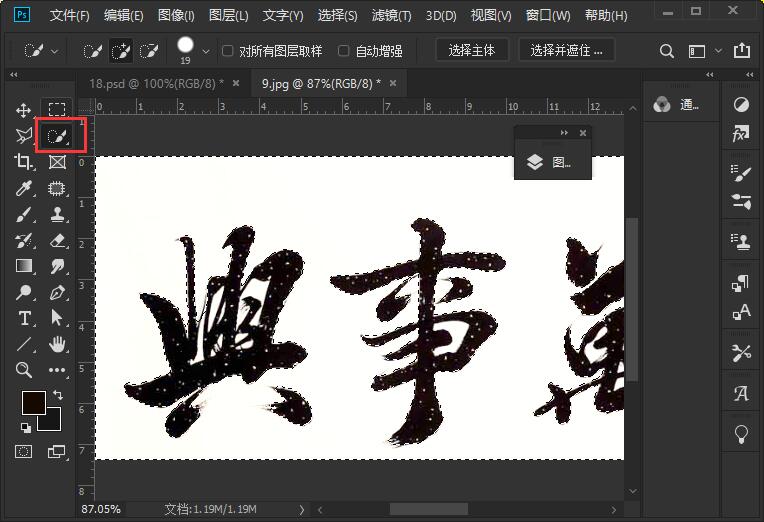
Task: Select the Move tool
Action: point(23,110)
